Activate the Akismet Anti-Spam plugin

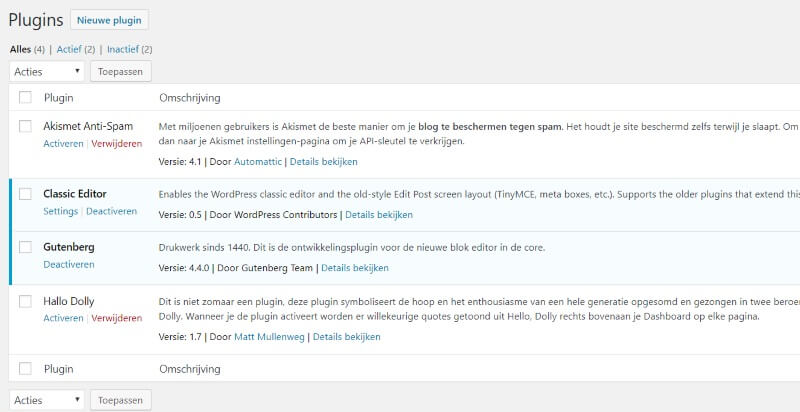(63, 144)
